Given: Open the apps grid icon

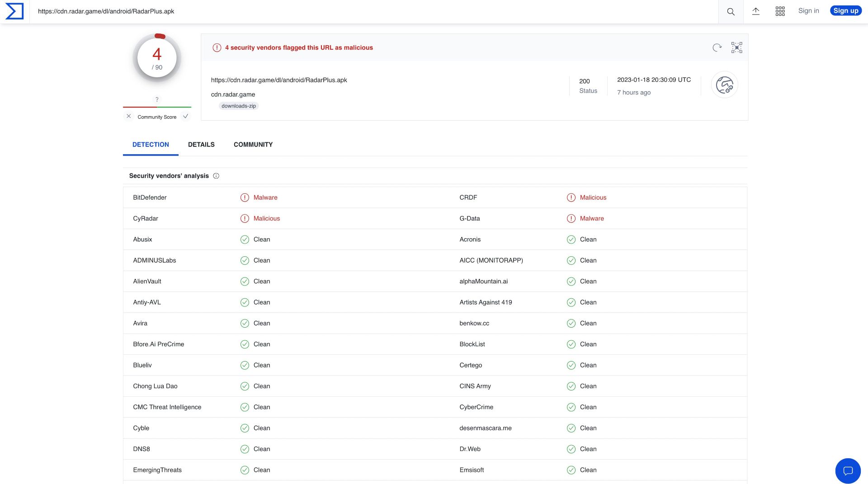Looking at the screenshot, I should click(x=780, y=11).
